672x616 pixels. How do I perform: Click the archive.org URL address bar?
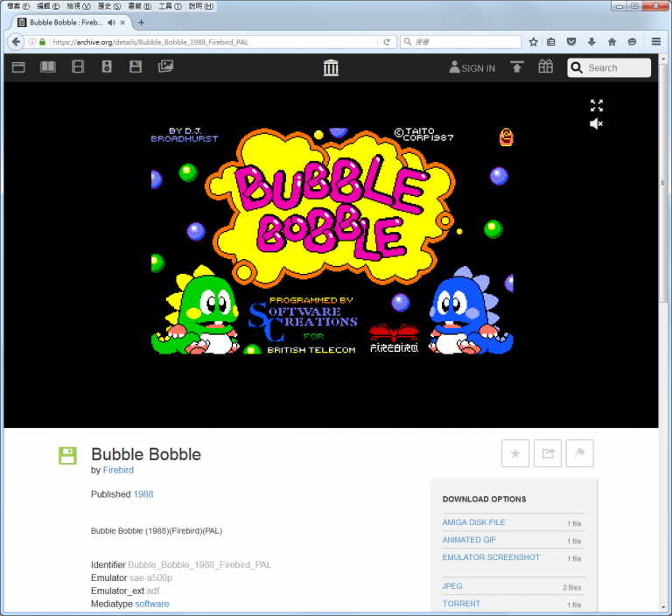[x=214, y=42]
